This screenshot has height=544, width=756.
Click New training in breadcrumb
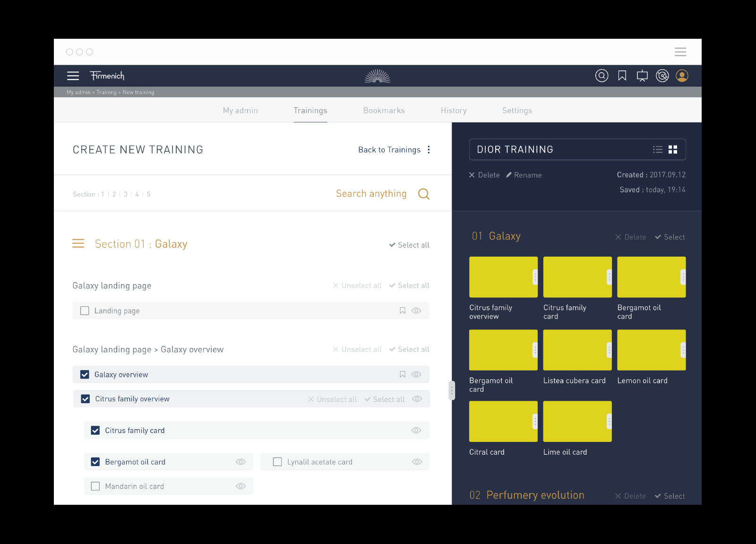pos(138,92)
